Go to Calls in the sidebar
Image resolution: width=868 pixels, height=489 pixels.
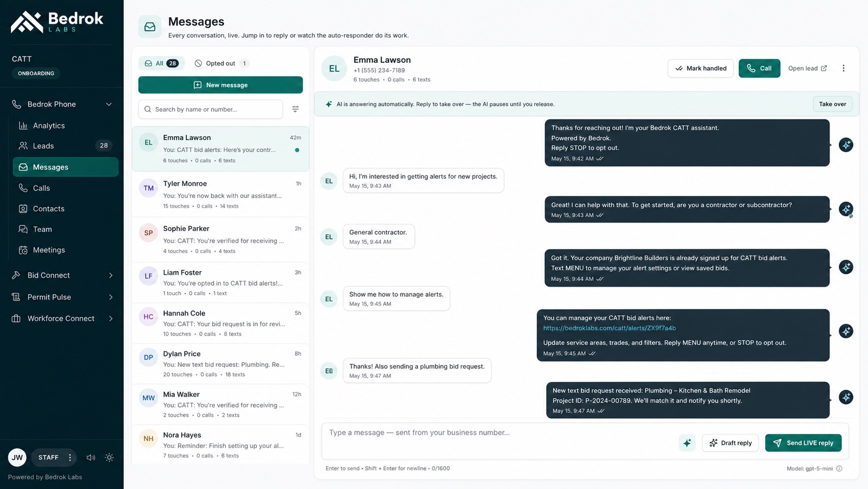[65, 188]
